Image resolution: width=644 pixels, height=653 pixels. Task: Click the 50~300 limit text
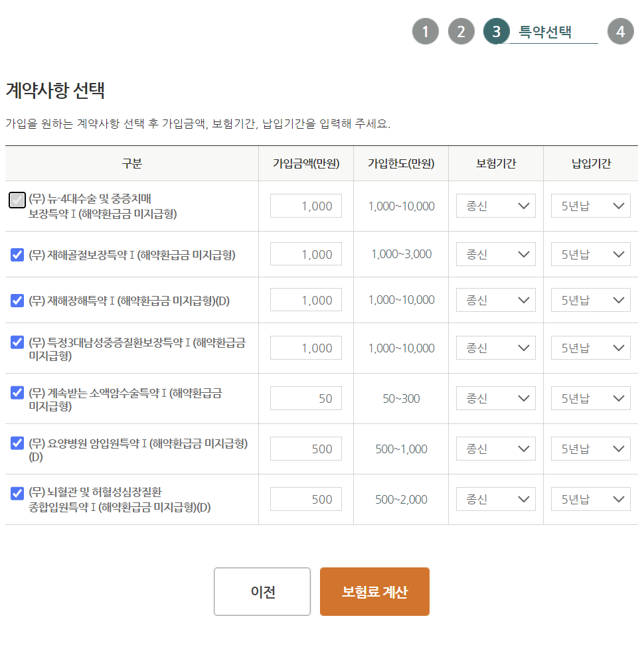(401, 399)
